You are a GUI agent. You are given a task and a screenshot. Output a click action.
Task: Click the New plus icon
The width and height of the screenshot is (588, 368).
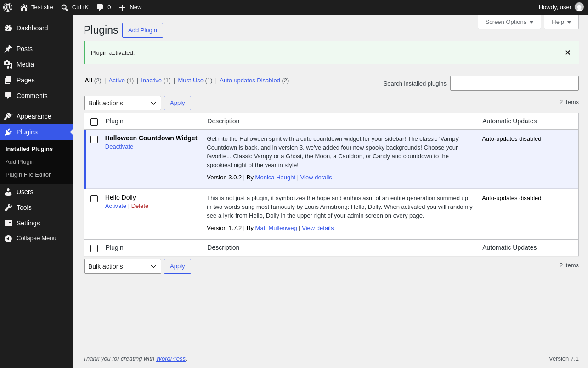122,7
